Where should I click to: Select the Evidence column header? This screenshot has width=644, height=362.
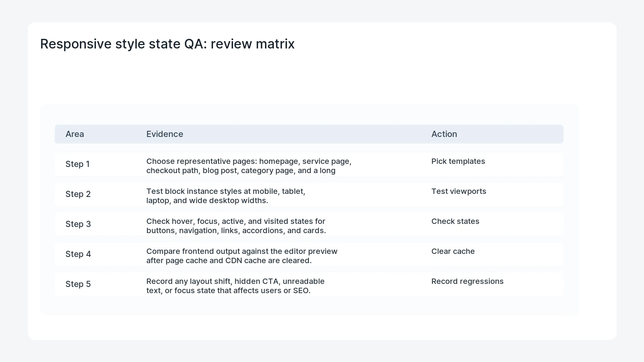165,134
